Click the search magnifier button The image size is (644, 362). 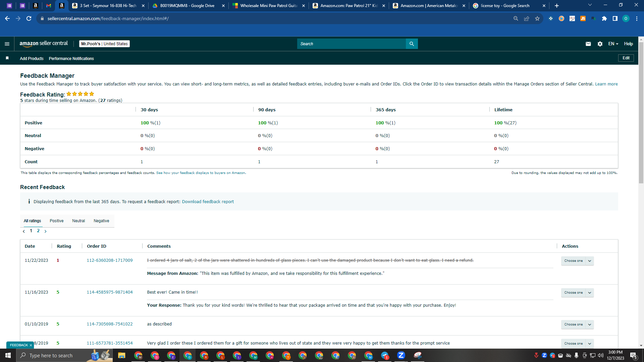coord(412,44)
